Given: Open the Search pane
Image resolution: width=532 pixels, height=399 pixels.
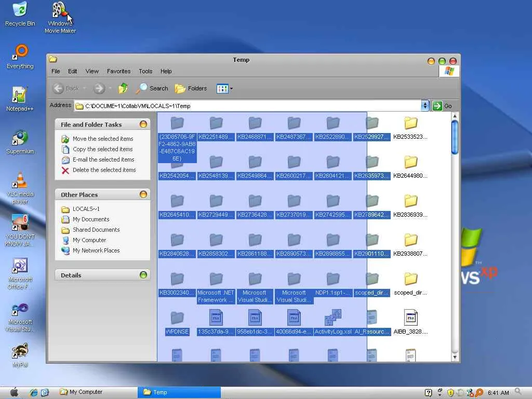Looking at the screenshot, I should point(152,88).
